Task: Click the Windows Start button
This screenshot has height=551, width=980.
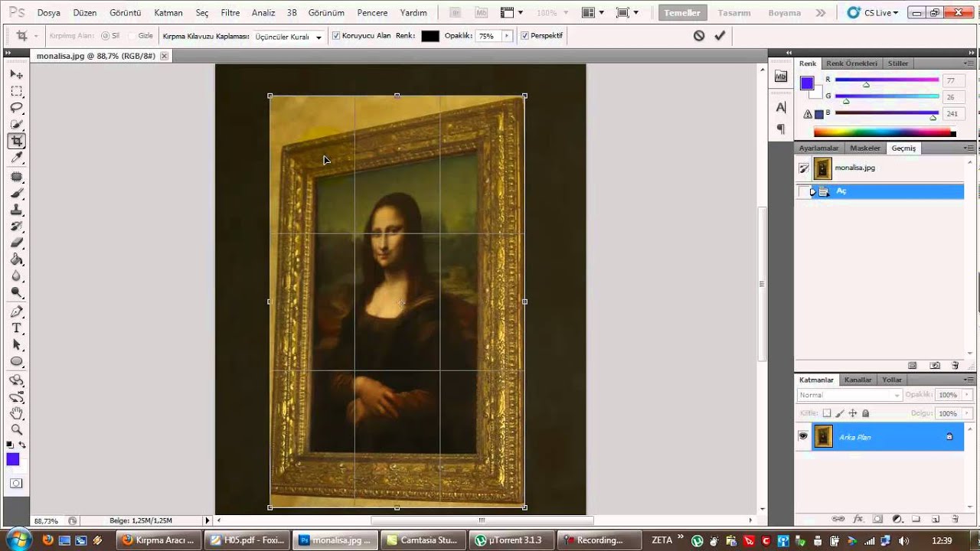Action: pyautogui.click(x=17, y=540)
